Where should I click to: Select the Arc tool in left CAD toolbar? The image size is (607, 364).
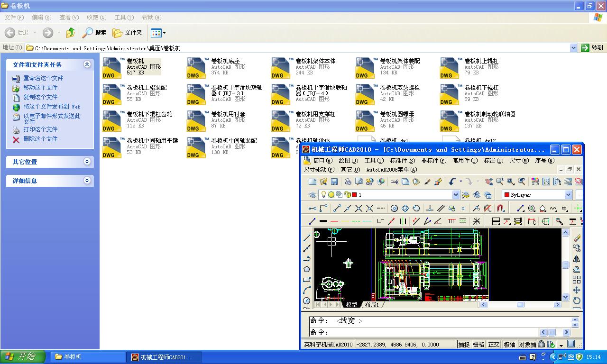coord(307,290)
